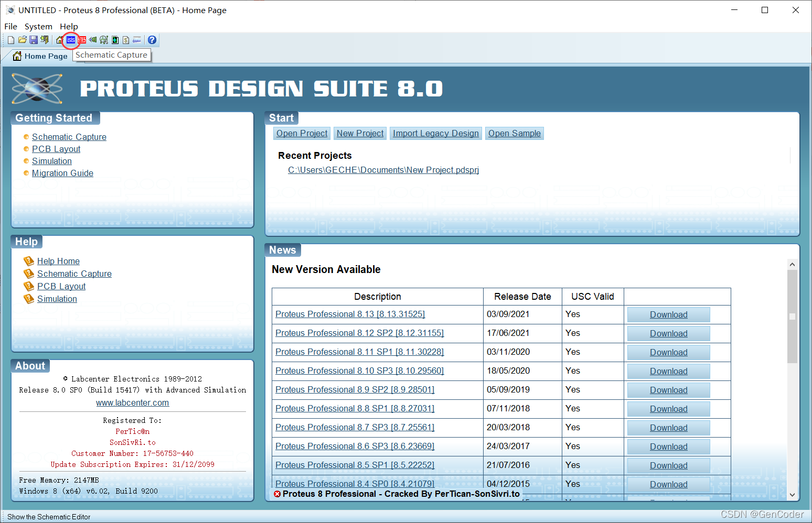Image resolution: width=812 pixels, height=523 pixels.
Task: Download Proteus 8.7 SP3 from its row
Action: coord(669,428)
